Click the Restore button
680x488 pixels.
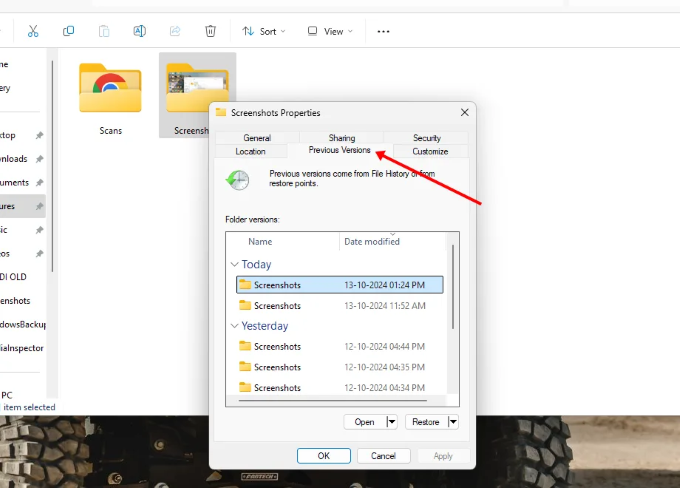tap(426, 422)
